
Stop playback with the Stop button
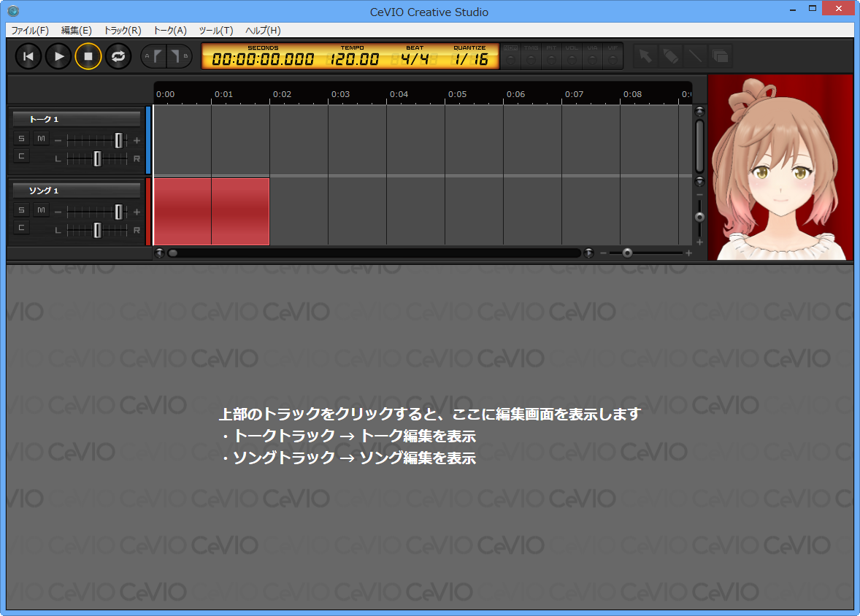click(x=88, y=56)
